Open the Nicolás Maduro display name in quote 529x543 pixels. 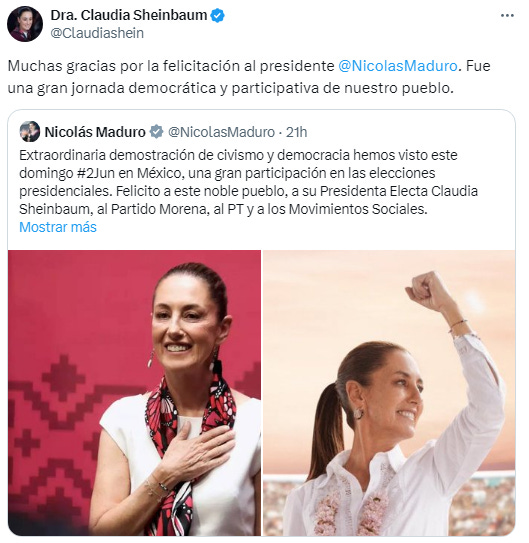coord(95,132)
